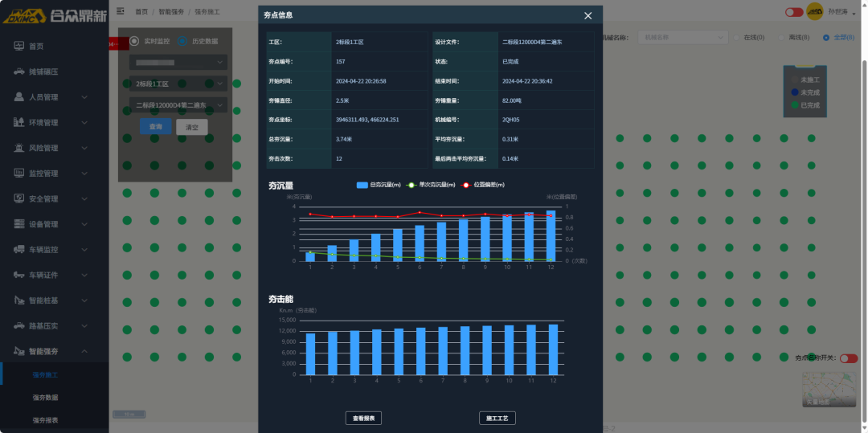The height and width of the screenshot is (433, 868).
Task: Click the 人员管理 person icon
Action: pyautogui.click(x=18, y=97)
